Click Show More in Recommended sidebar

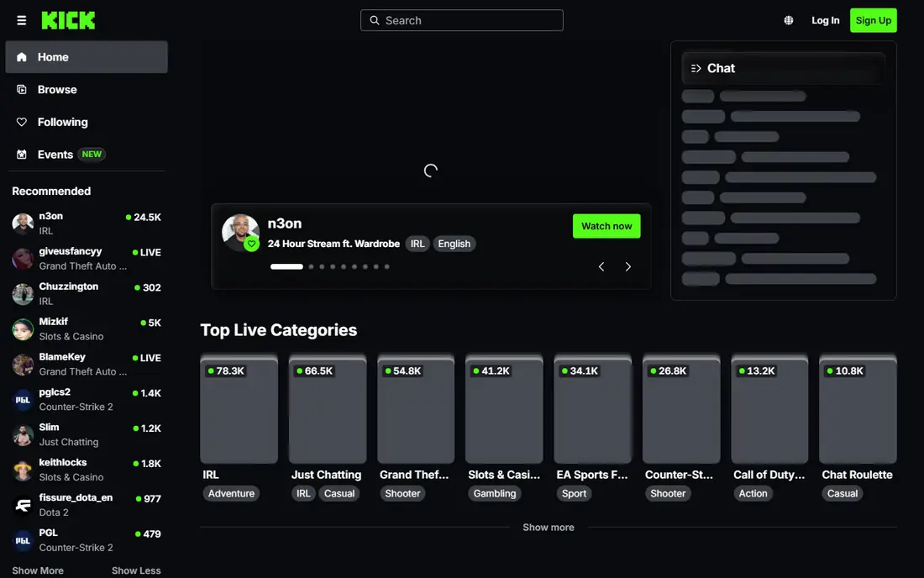click(x=38, y=570)
